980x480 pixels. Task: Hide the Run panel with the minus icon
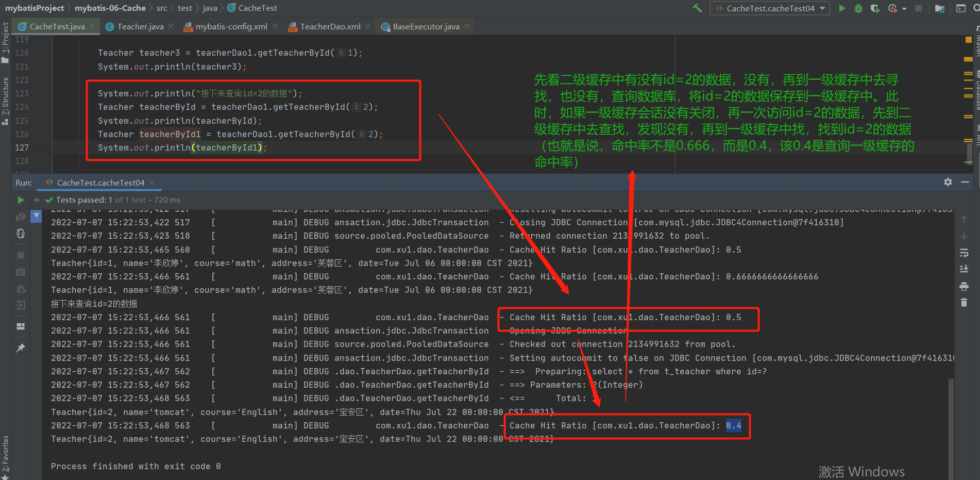tap(965, 182)
